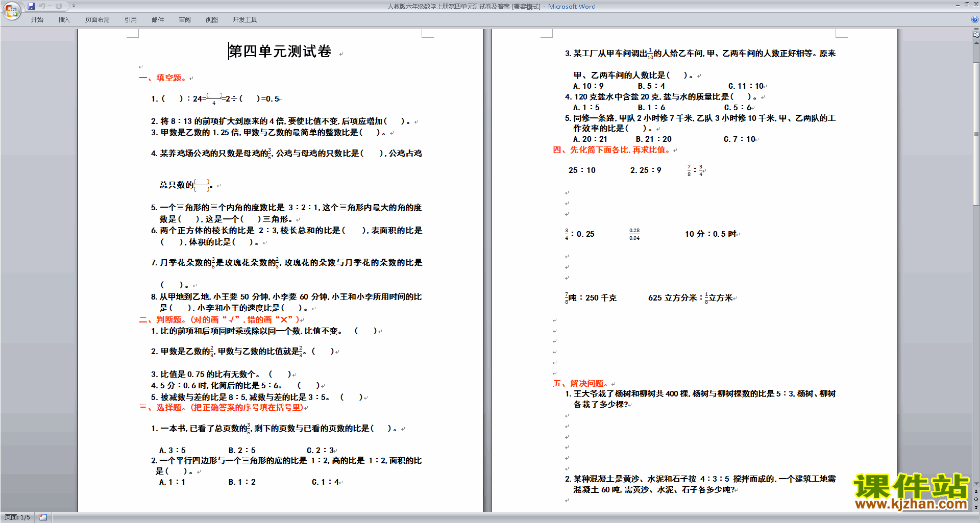Open the 开始 ribbon tab
Screen dimensions: 980x523
pyautogui.click(x=37, y=20)
